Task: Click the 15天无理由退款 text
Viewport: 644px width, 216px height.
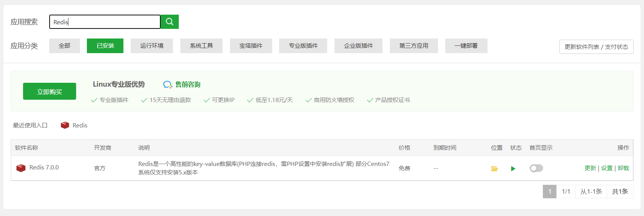Action: [x=170, y=100]
